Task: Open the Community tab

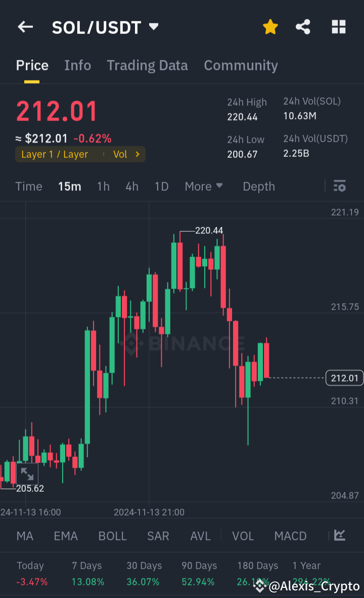Action: [x=241, y=65]
